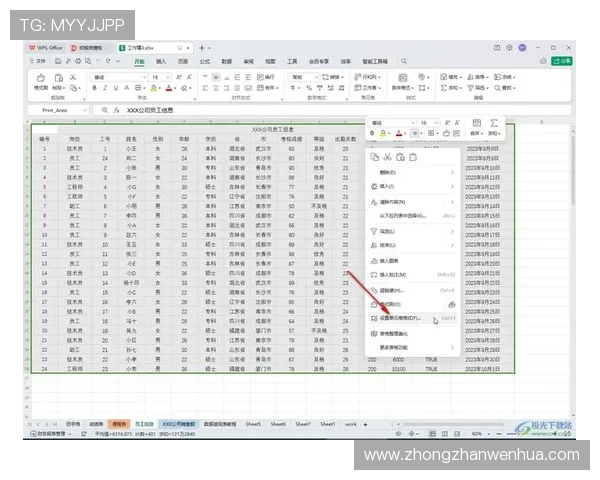Add a new sheet with plus button
Screen dimensions: 600x480
(x=365, y=424)
